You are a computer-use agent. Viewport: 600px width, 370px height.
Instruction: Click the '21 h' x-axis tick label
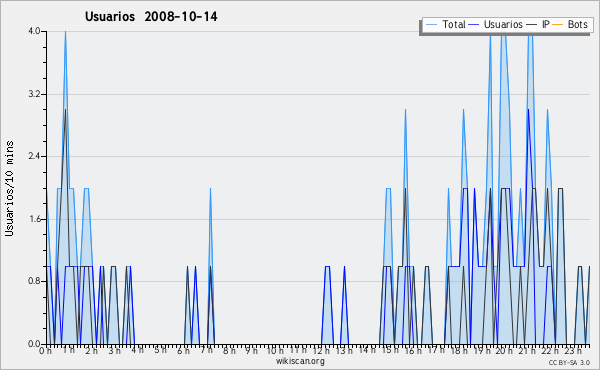(x=528, y=351)
